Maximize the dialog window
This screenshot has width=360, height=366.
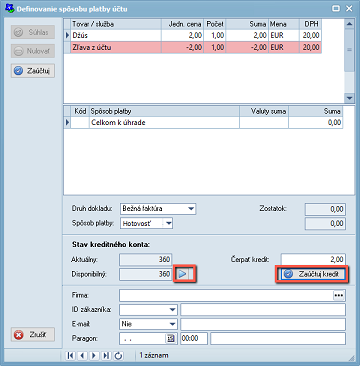click(336, 9)
